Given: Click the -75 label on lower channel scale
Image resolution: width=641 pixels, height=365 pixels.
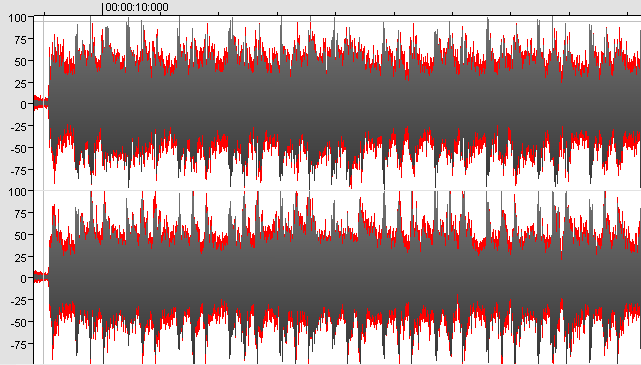Looking at the screenshot, I should click(18, 345).
